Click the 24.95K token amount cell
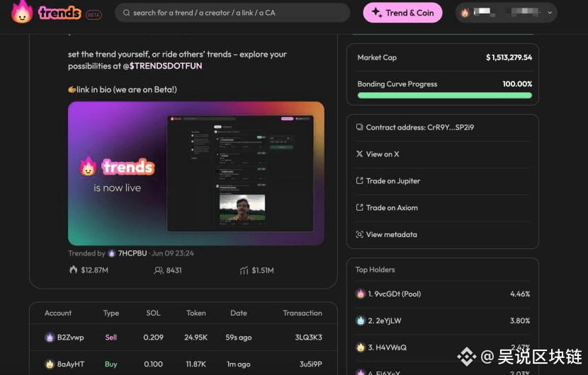 (196, 337)
